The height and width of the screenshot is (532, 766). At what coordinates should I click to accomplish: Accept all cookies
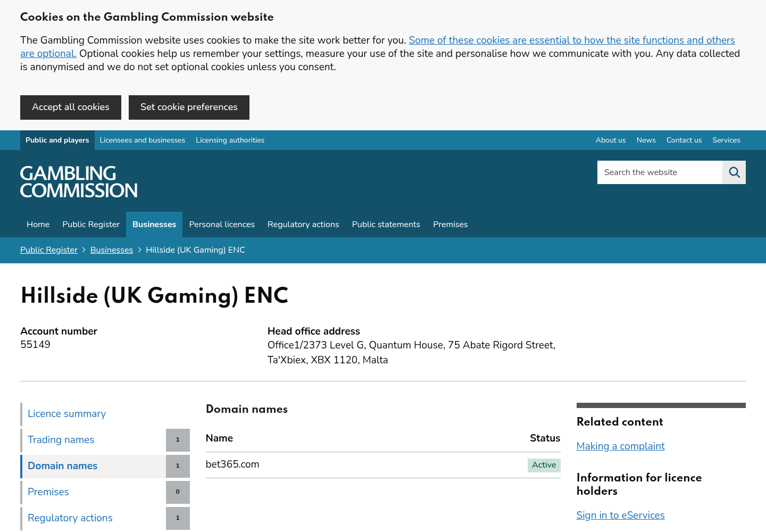click(x=71, y=107)
